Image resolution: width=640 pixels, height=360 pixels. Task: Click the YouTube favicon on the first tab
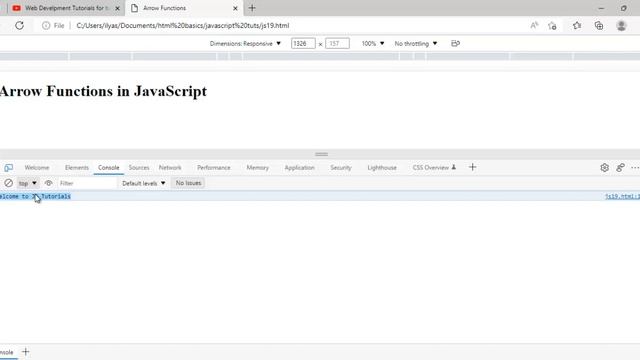click(x=17, y=8)
